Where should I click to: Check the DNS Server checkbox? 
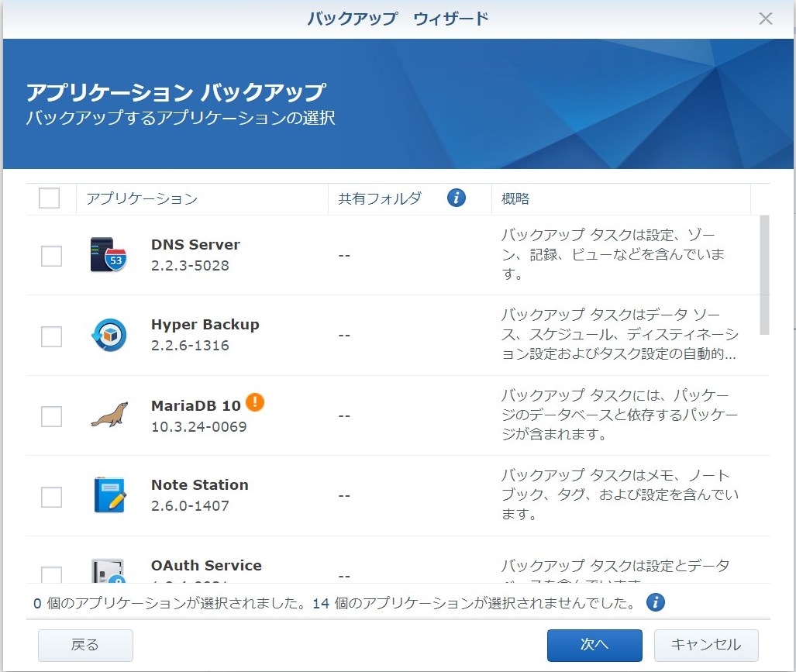(x=51, y=256)
